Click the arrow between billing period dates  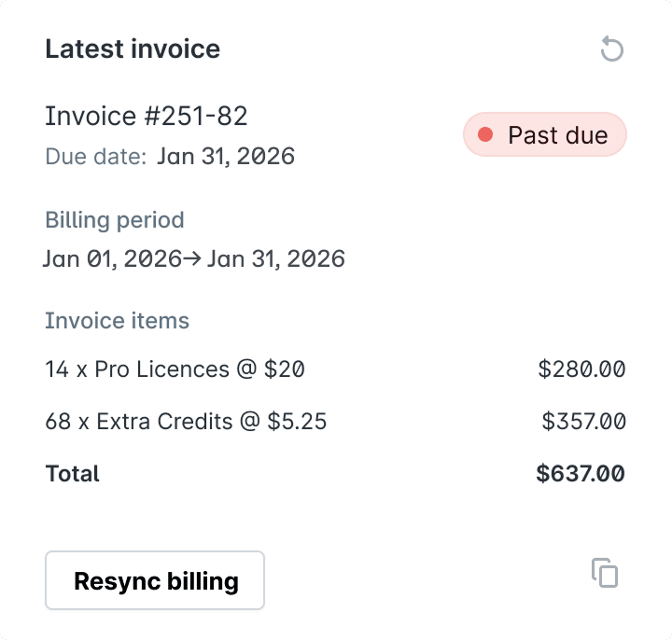(x=193, y=258)
